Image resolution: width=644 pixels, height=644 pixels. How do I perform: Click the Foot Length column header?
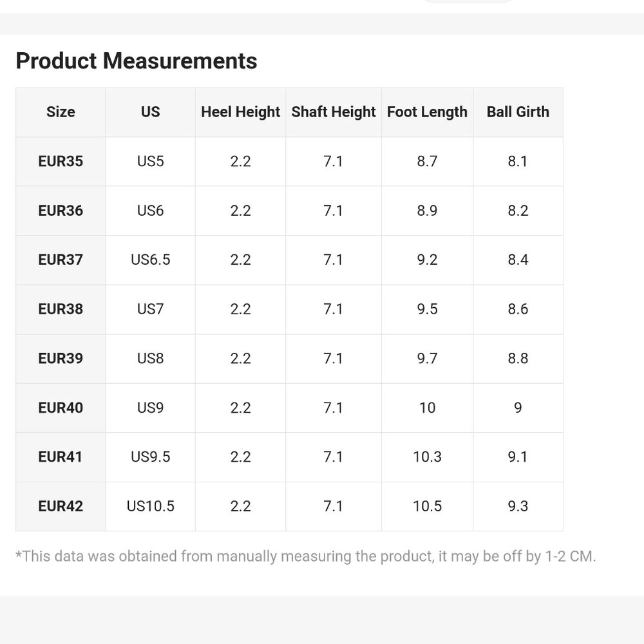coord(427,112)
